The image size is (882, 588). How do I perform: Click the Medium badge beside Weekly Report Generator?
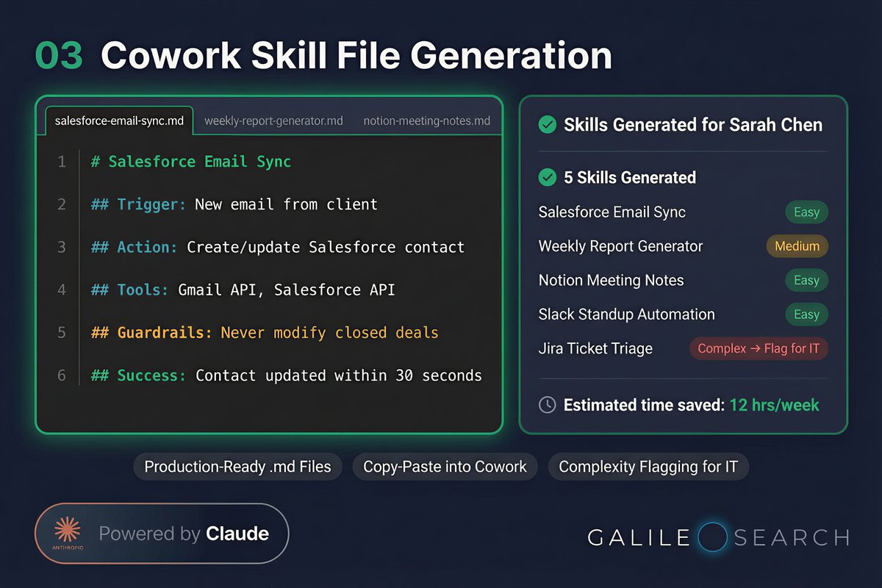coord(797,246)
